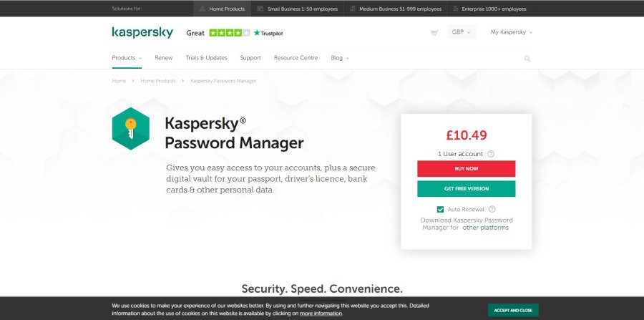Click the Kaspersky logo
Screen dimensions: 644x320
click(x=142, y=32)
